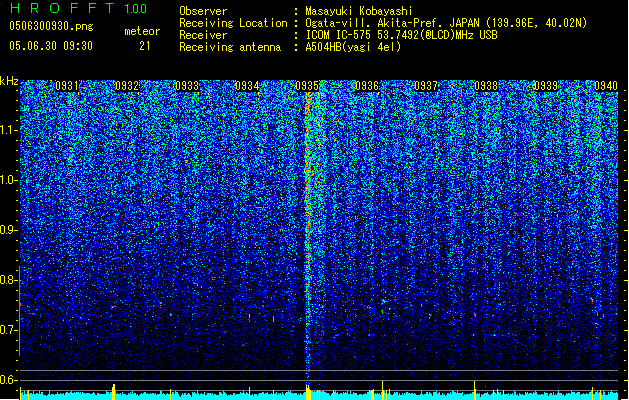
Task: Click the 0934 time marker
Action: 247,86
